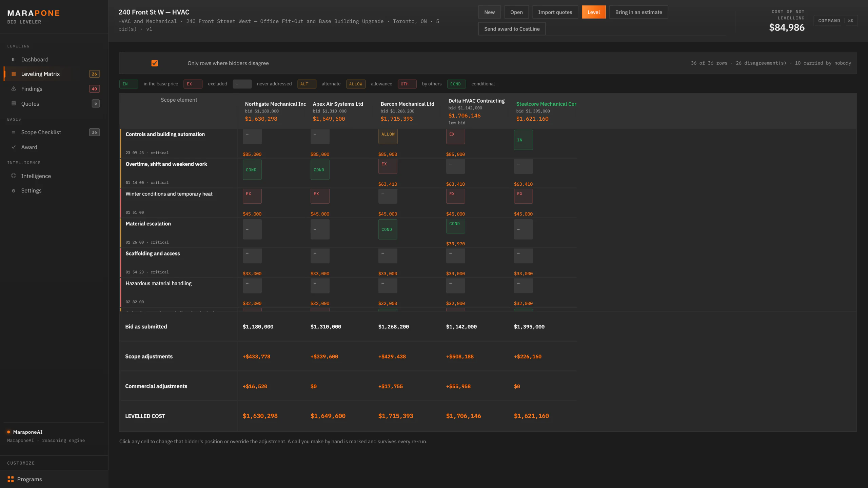
Task: Click Steelcore's EX cell for Winter conditions
Action: [523, 196]
